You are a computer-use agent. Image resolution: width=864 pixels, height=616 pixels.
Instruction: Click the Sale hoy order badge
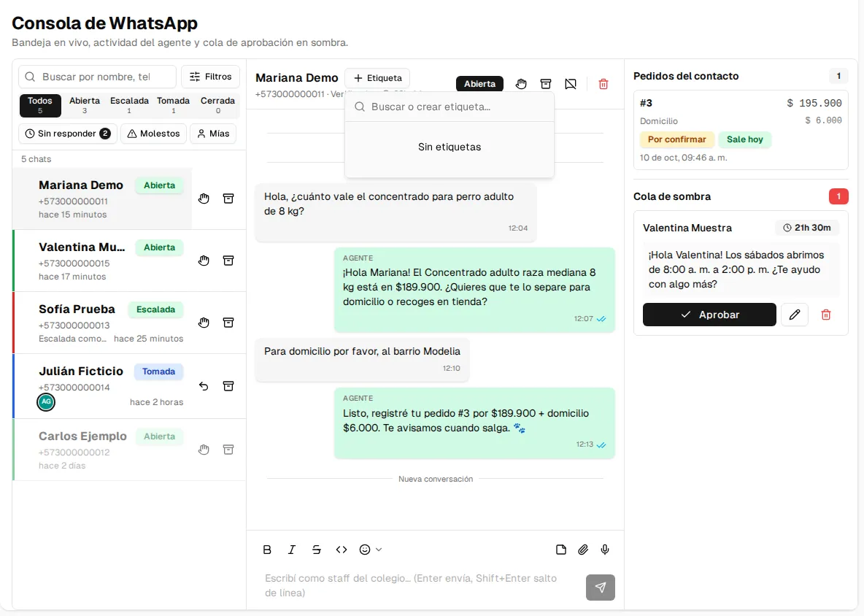(744, 139)
